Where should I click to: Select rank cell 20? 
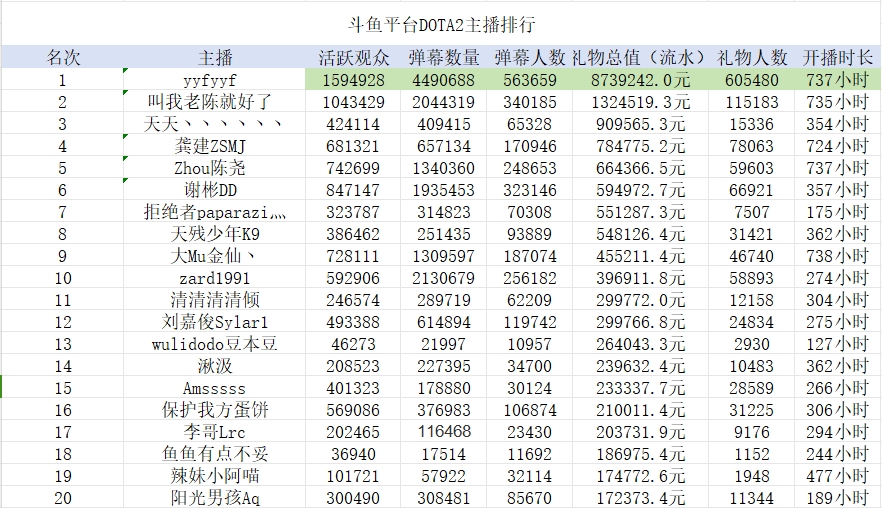pos(62,498)
